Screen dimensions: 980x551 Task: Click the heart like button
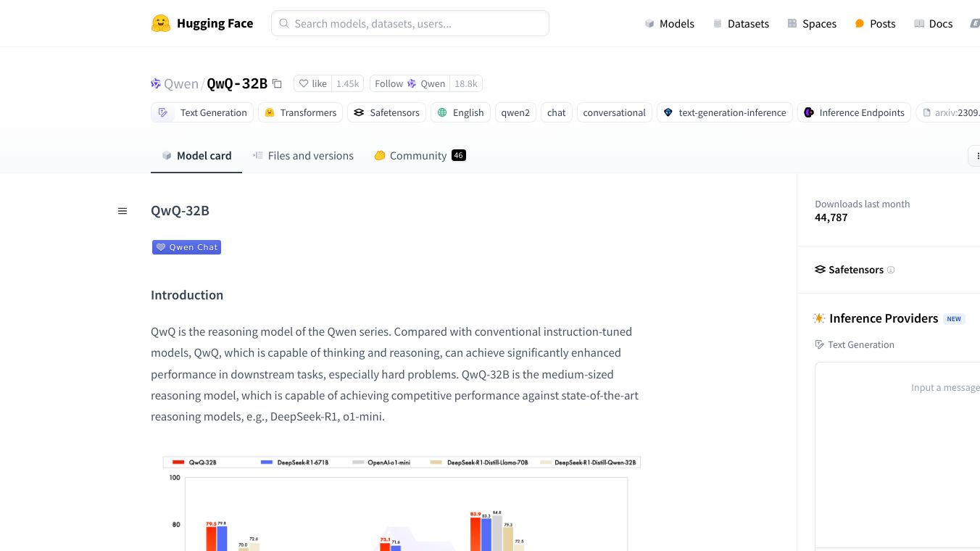(313, 83)
